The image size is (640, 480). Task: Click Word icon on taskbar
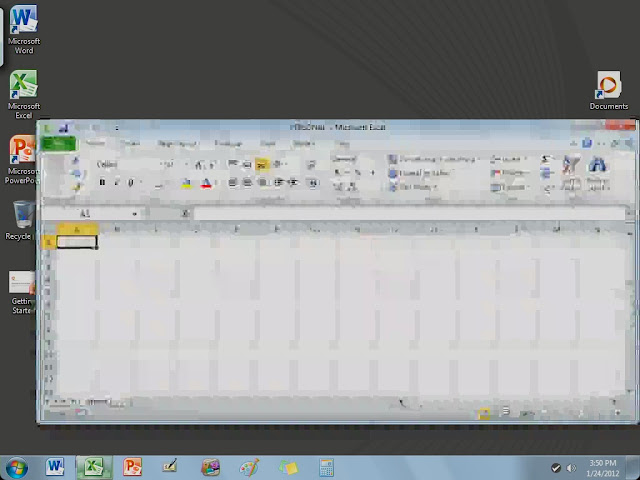[x=55, y=467]
